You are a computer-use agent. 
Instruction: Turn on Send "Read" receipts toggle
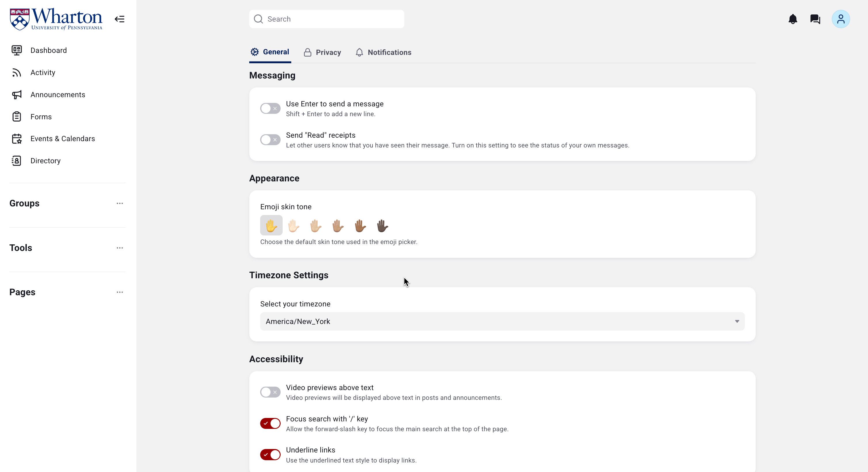pyautogui.click(x=270, y=140)
